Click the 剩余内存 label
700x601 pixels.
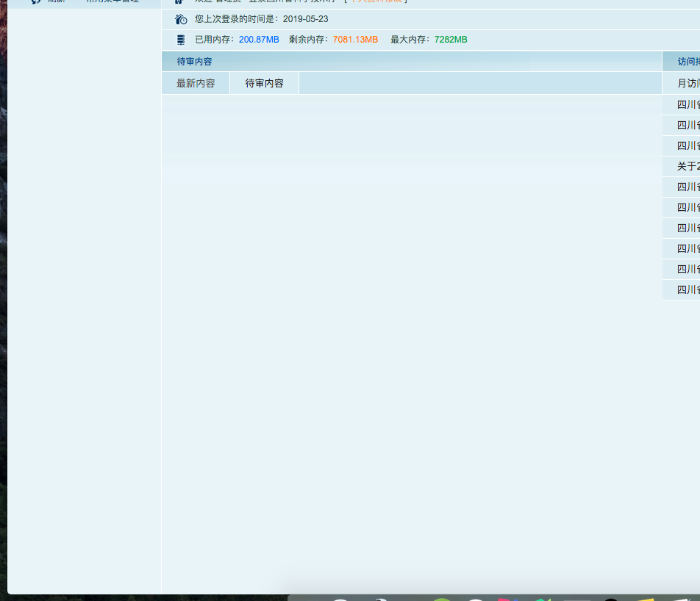point(309,40)
